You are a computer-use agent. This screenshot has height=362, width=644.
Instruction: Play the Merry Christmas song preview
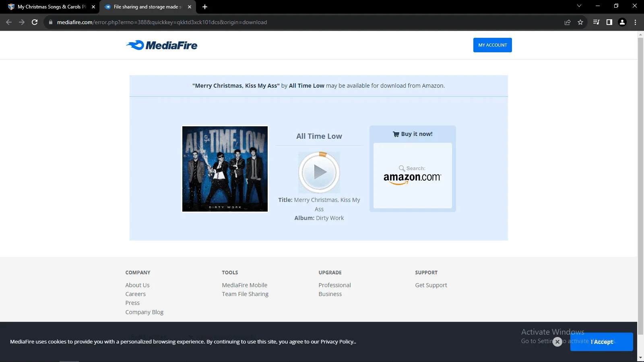pyautogui.click(x=319, y=172)
